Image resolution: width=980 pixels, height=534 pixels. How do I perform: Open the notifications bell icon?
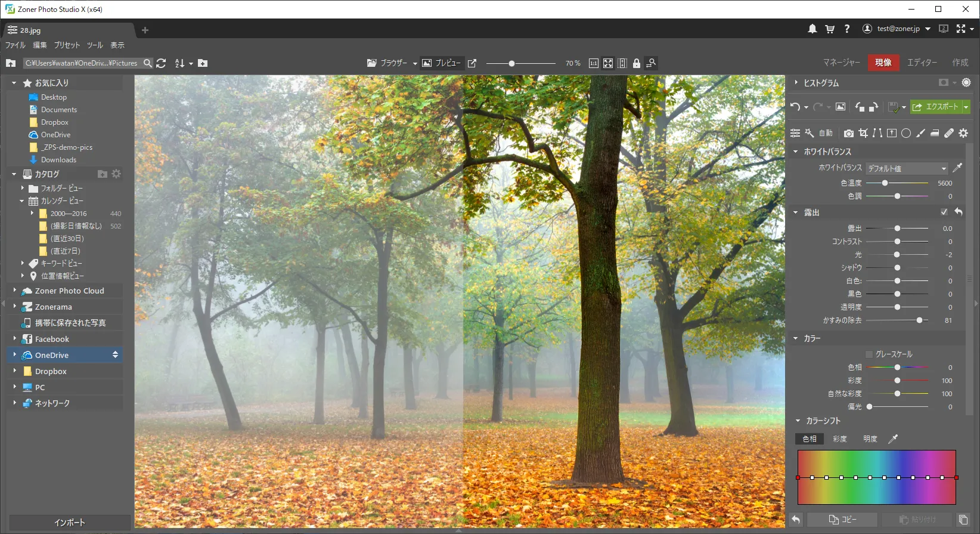coord(812,29)
